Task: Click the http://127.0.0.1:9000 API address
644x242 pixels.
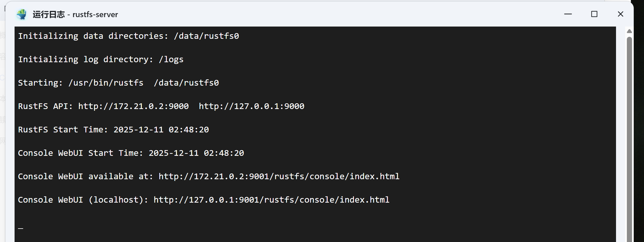Action: (251, 106)
